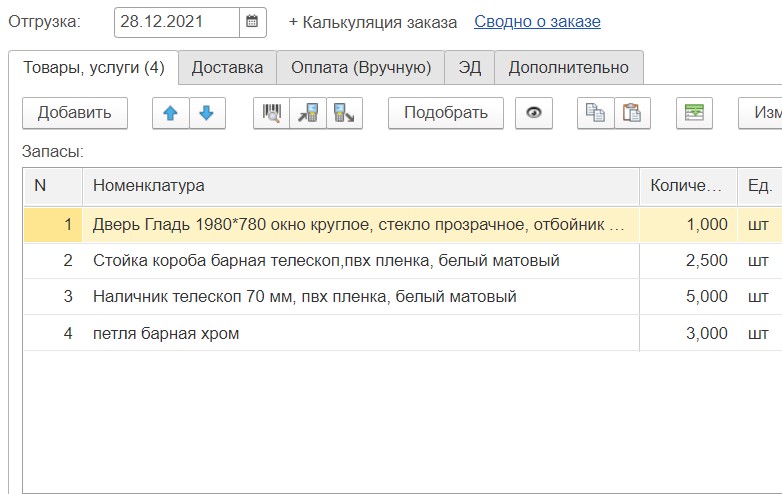
Task: Open the shipment date calendar picker
Action: (253, 21)
